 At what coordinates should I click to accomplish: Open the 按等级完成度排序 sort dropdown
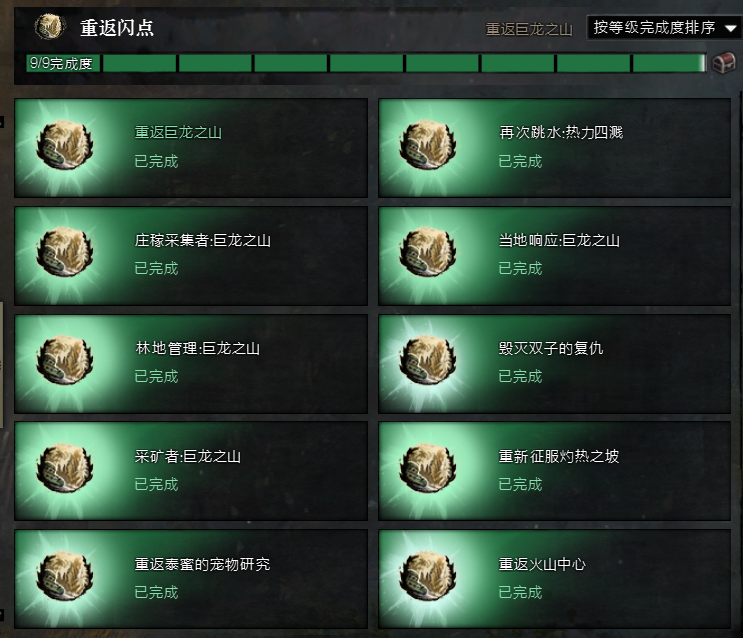click(664, 27)
